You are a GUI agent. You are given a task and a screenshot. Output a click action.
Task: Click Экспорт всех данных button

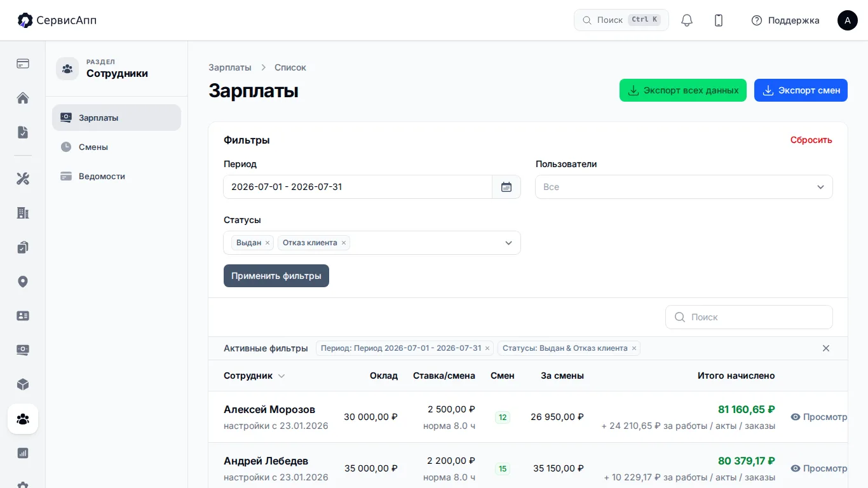683,90
